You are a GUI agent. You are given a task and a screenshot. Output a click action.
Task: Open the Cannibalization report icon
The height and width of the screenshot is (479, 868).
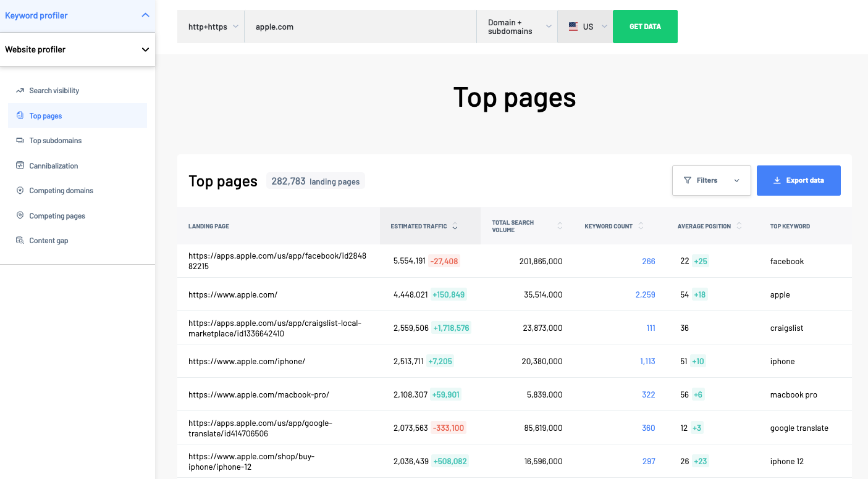tap(20, 165)
